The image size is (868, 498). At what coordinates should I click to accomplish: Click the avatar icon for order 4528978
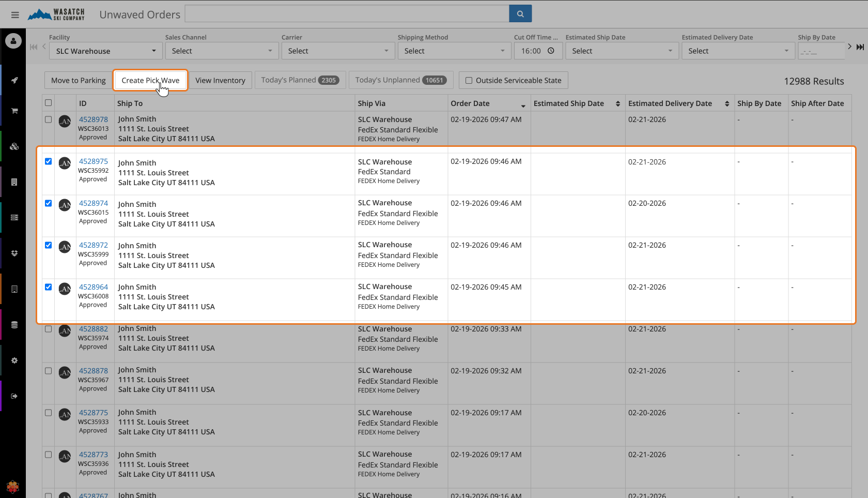65,122
